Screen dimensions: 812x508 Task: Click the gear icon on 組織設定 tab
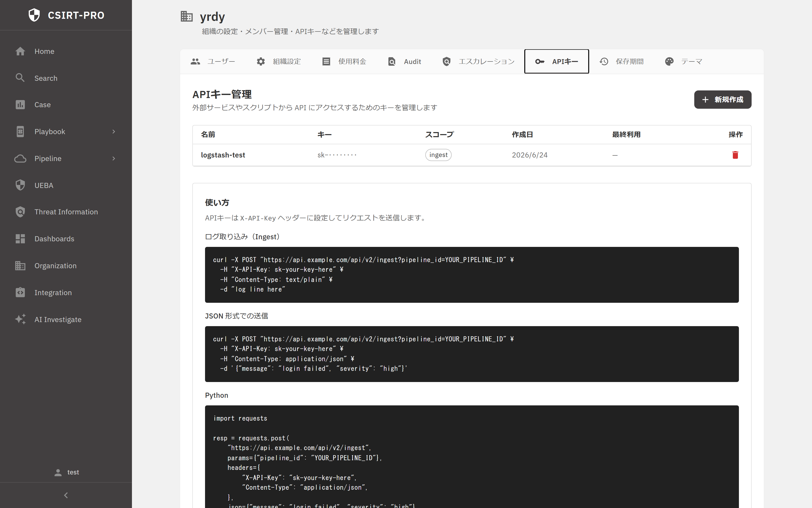point(261,61)
